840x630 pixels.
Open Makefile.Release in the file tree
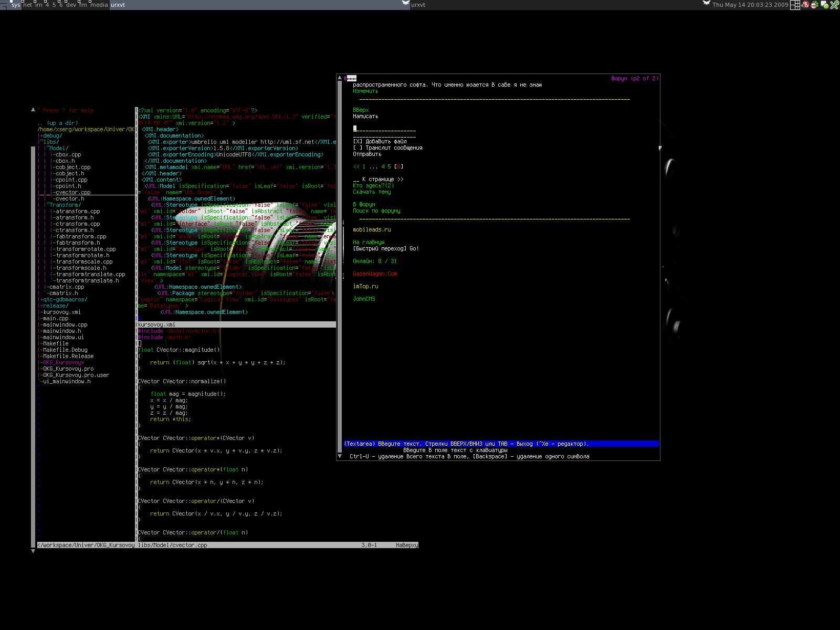(x=68, y=356)
